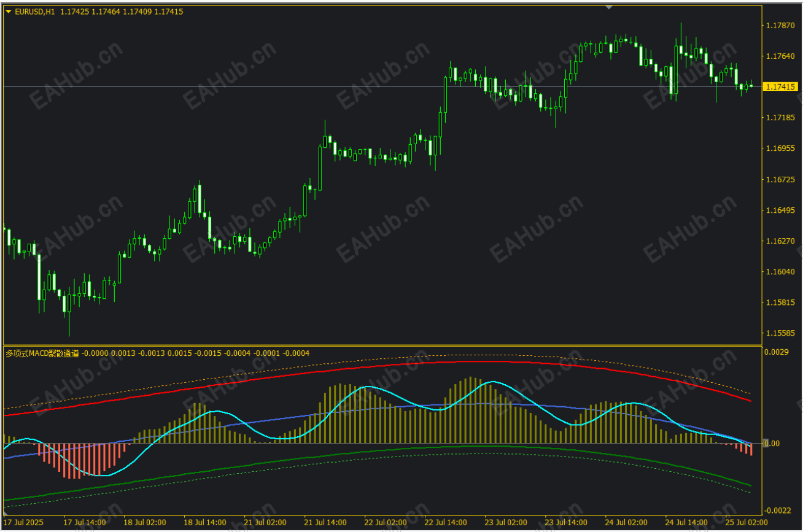Click the 1.17185 price axis label
This screenshot has width=803, height=532.
(x=780, y=117)
